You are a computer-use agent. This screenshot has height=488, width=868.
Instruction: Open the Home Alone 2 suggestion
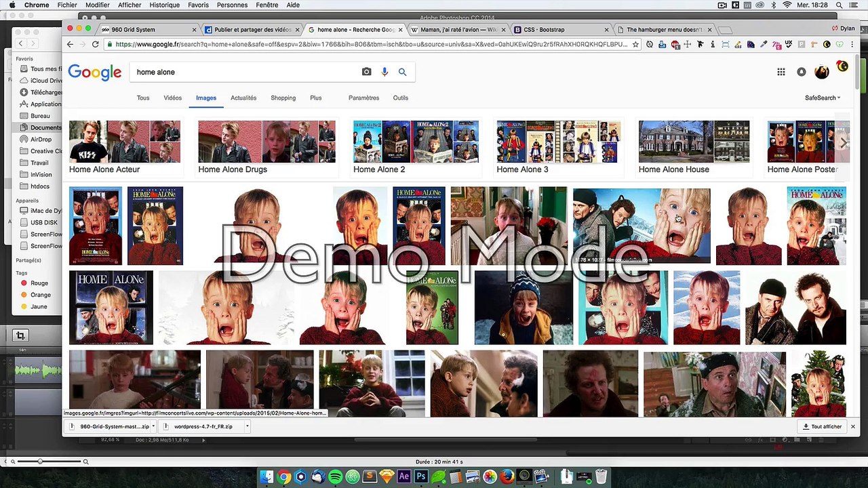[416, 148]
